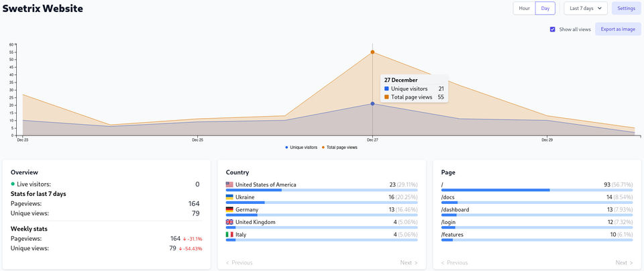
Task: Click the United Kingdom flag icon
Action: [x=229, y=222]
